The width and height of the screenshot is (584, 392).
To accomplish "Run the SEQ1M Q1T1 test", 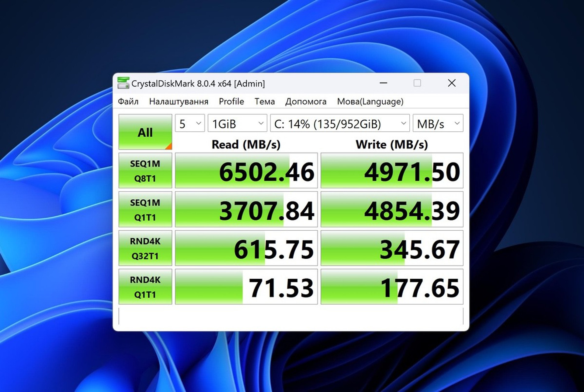I will [x=145, y=209].
